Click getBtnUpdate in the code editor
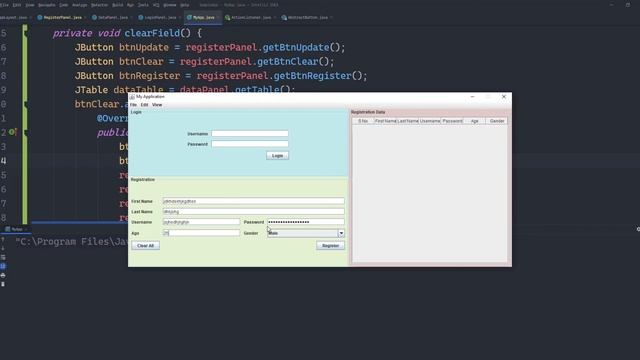Image resolution: width=640 pixels, height=360 pixels. (x=296, y=48)
